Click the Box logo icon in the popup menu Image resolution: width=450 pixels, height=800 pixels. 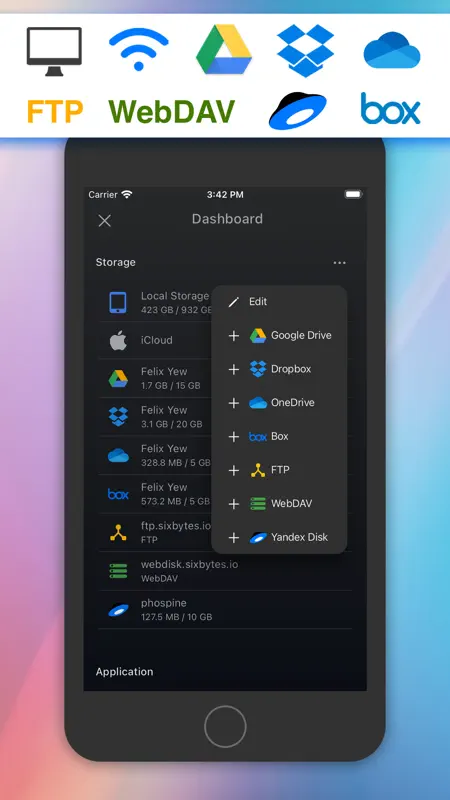point(258,437)
